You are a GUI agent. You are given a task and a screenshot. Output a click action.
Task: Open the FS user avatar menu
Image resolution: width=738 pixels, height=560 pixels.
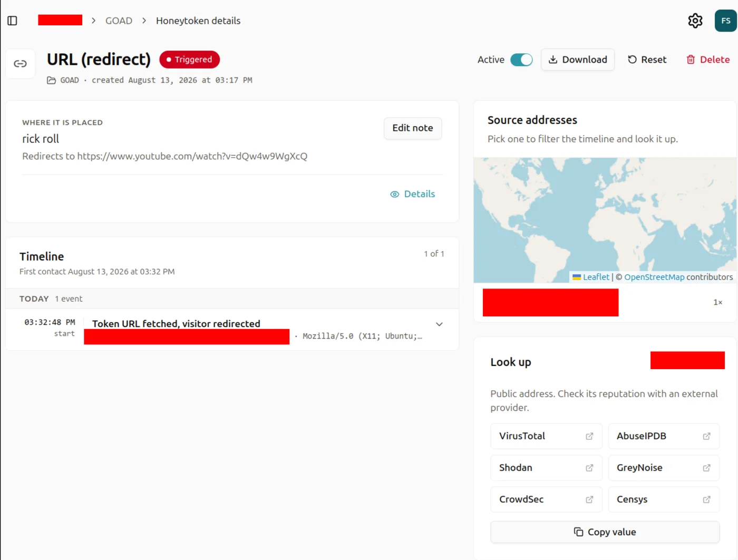coord(726,21)
